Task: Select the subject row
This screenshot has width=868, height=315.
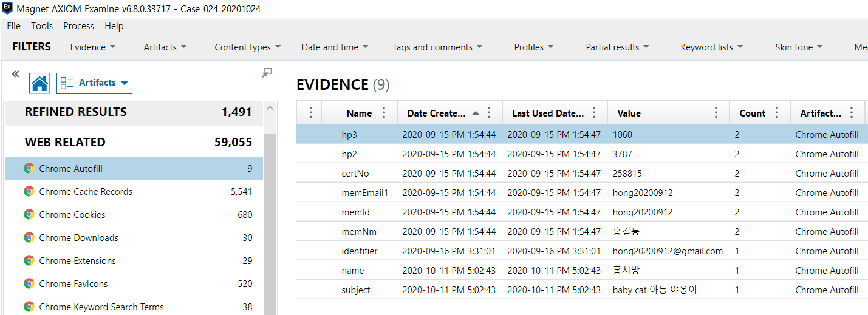Action: click(x=582, y=290)
